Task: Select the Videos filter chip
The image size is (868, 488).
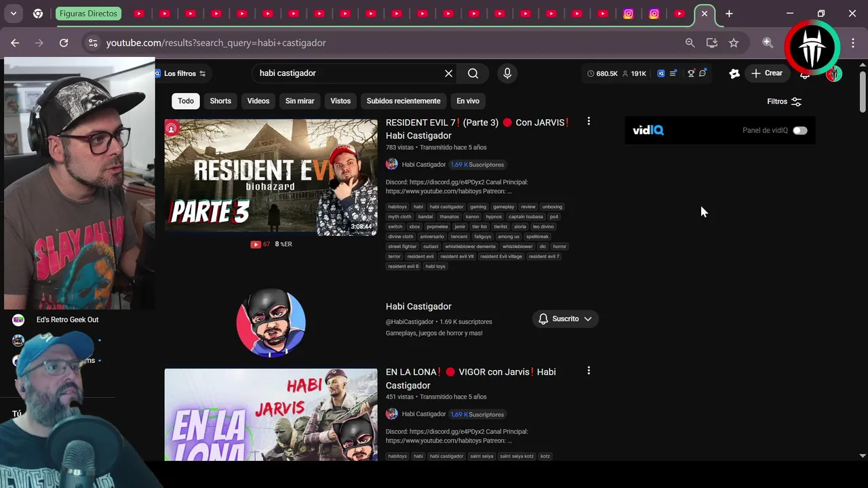Action: click(x=258, y=101)
